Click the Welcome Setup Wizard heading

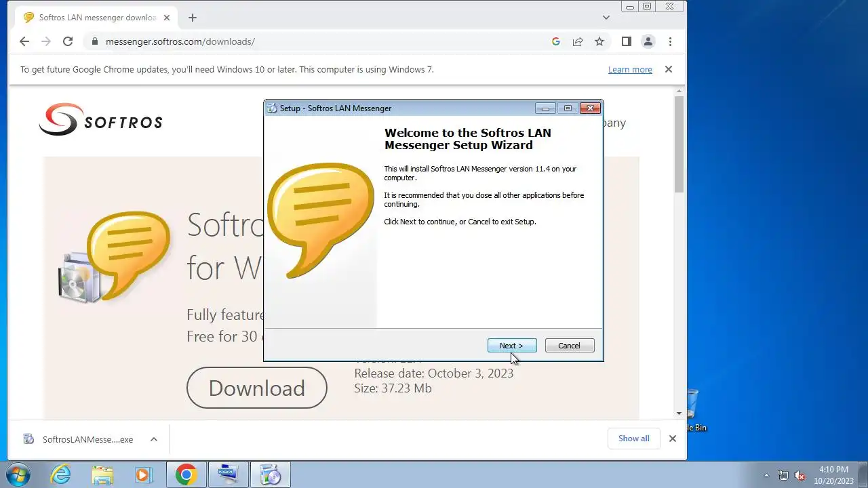(467, 139)
